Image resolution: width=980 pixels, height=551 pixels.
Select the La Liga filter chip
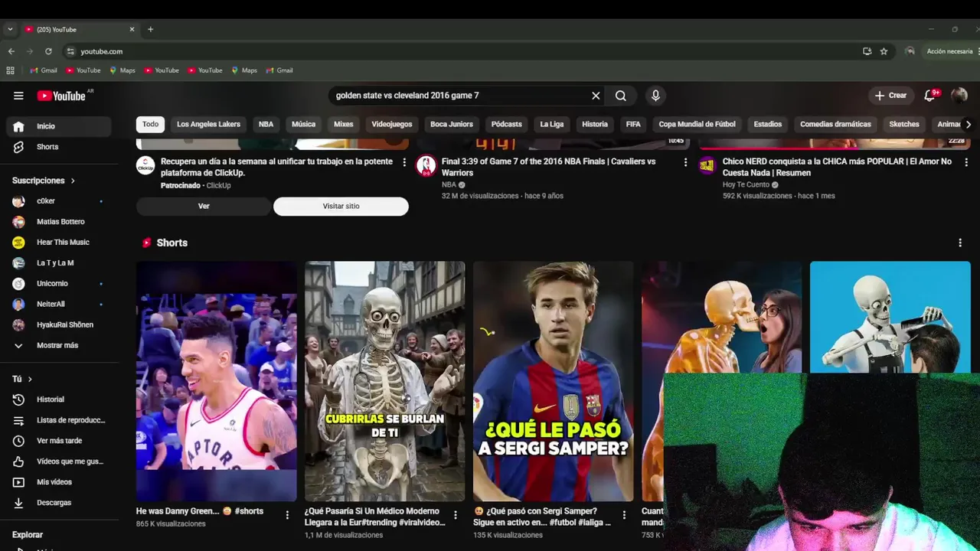[551, 124]
